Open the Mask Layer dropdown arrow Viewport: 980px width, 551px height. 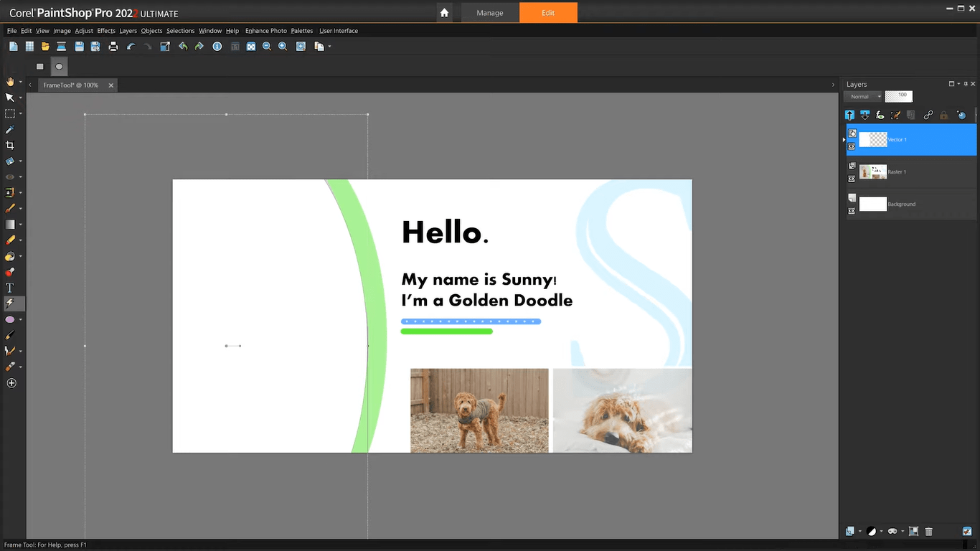click(x=903, y=532)
